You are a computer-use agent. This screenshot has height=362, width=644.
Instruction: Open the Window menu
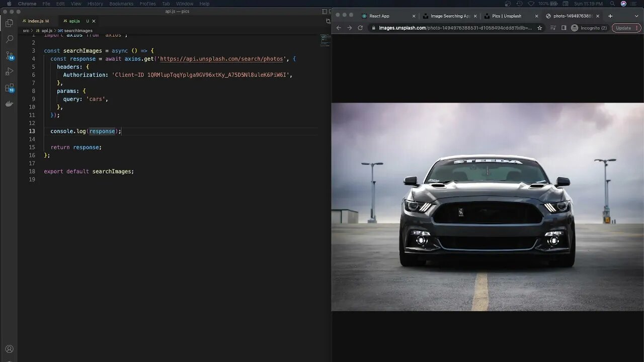click(x=185, y=4)
